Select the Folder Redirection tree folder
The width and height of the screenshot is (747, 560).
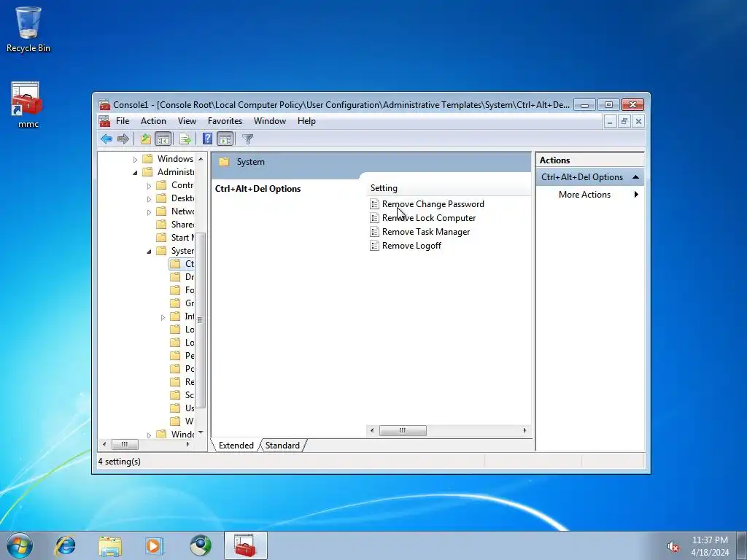pos(182,289)
